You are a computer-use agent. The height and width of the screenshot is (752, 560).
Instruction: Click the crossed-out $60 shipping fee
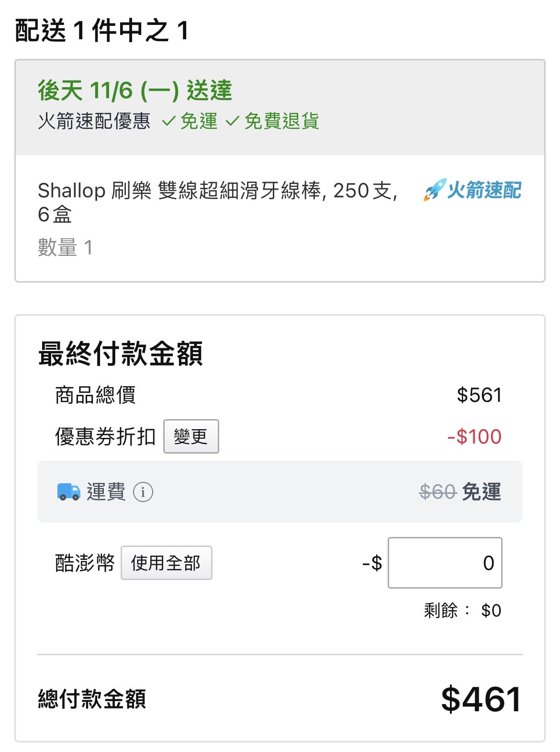[x=437, y=492]
